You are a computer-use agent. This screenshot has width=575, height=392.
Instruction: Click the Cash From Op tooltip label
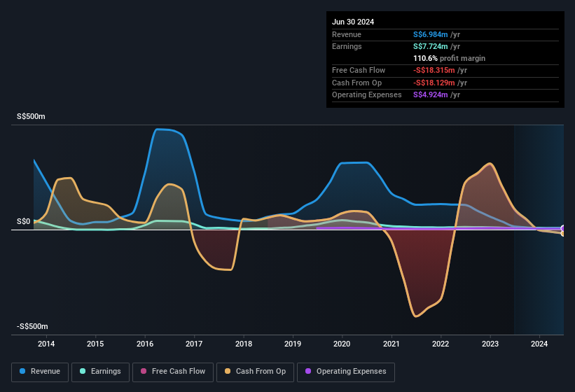coord(356,83)
